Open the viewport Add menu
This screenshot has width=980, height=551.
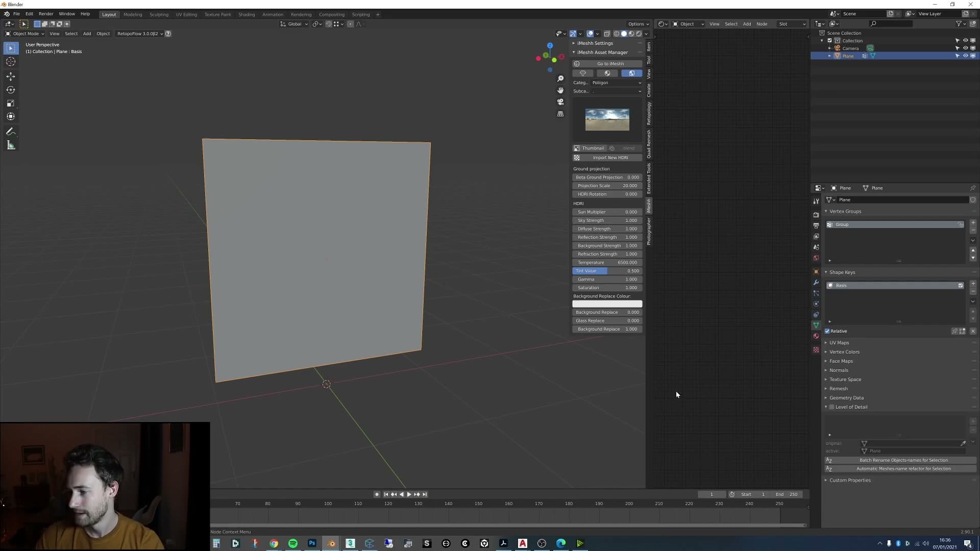[87, 34]
